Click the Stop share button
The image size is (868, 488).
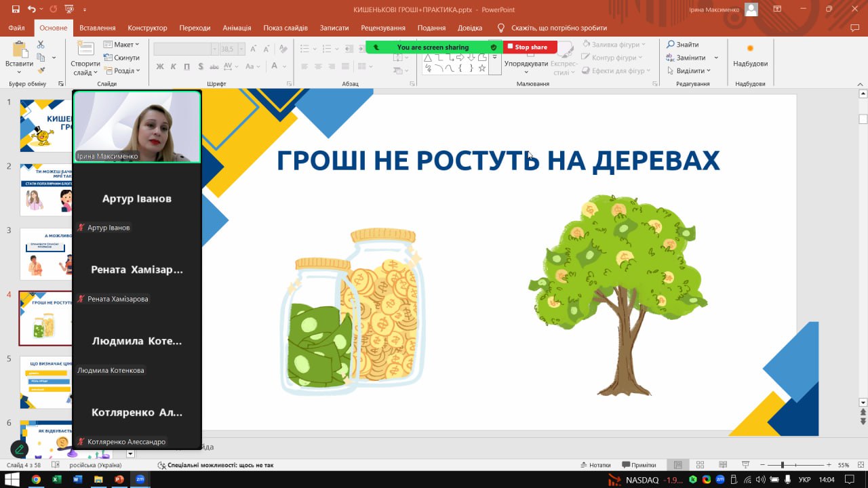click(530, 47)
